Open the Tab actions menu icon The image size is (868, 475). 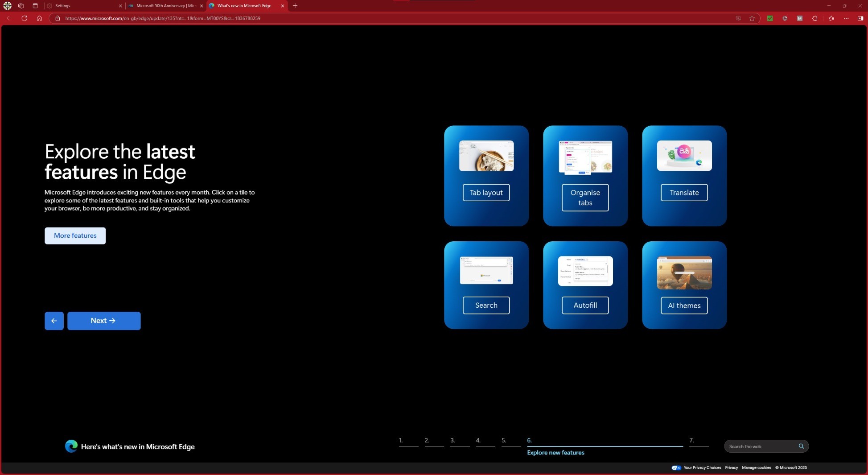click(35, 6)
